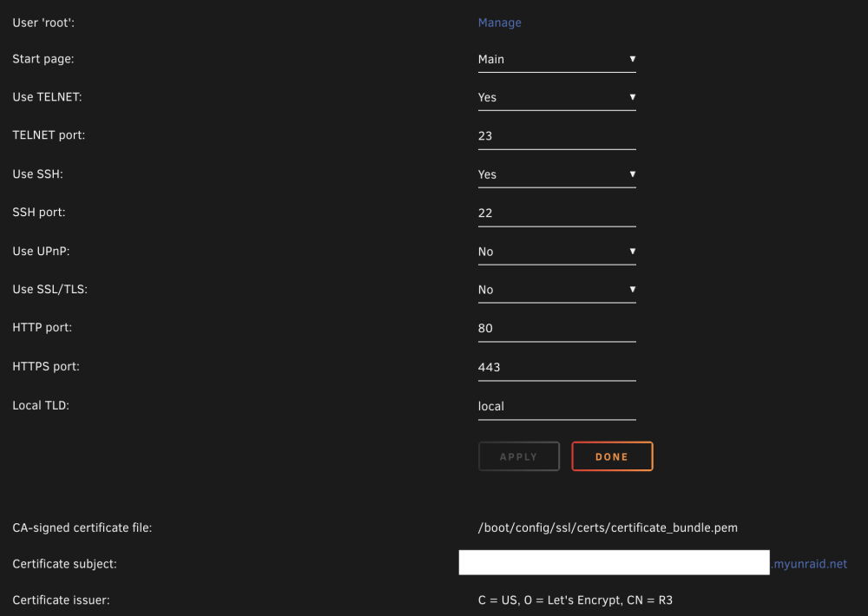The height and width of the screenshot is (616, 868).
Task: Click the 'CA-signed certificate file:' label
Action: (x=82, y=528)
